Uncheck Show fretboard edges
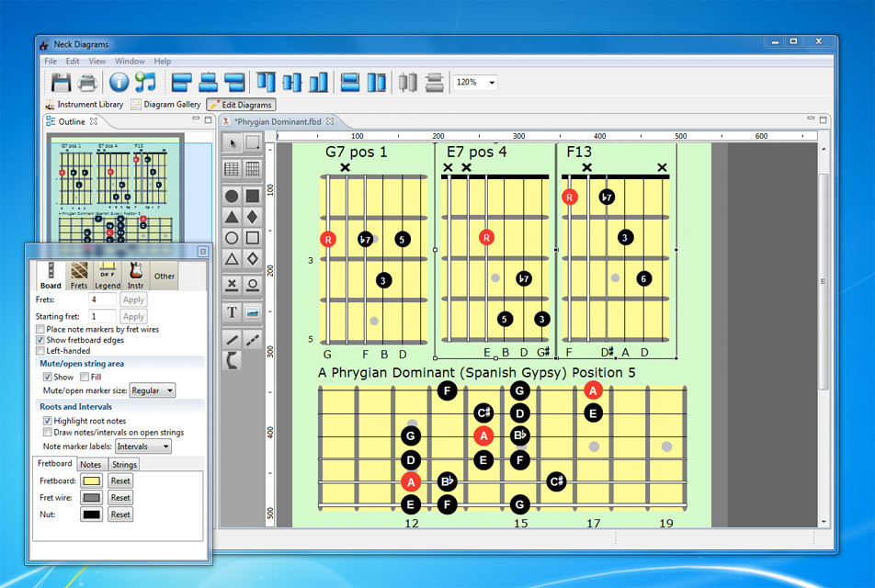875x588 pixels. click(40, 340)
